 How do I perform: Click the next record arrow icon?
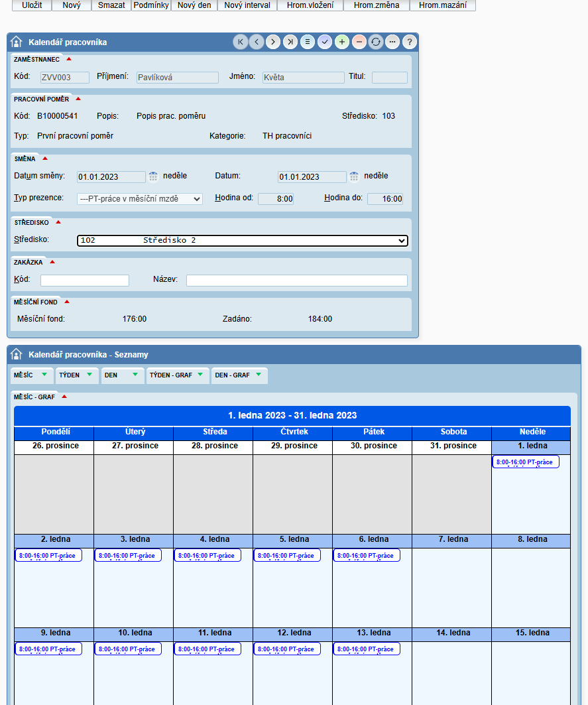pos(273,42)
